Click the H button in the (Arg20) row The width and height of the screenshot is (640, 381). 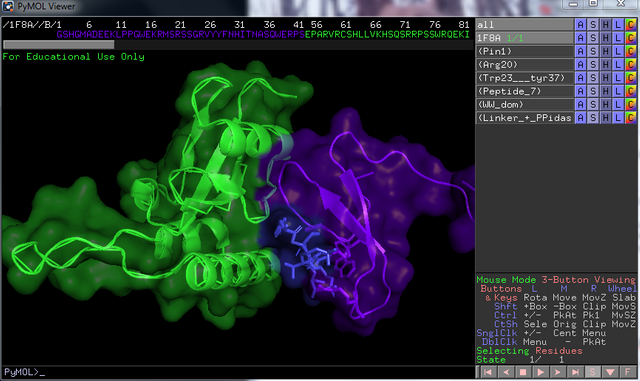(x=606, y=65)
